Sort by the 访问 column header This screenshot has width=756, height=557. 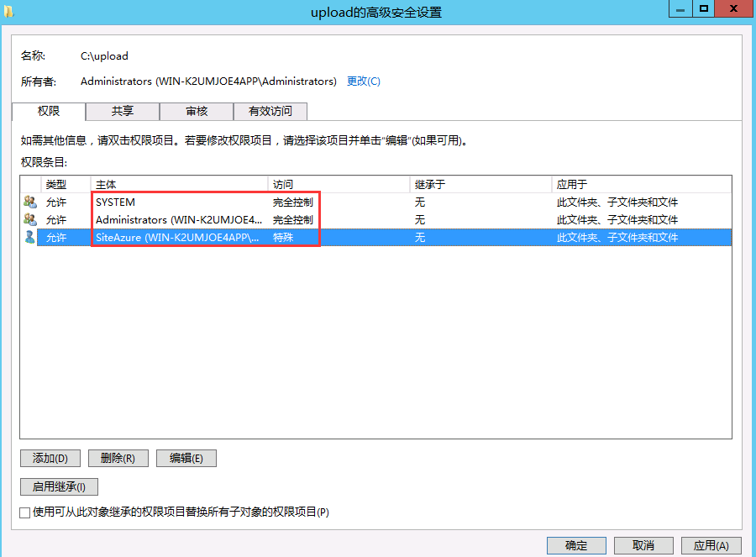tap(339, 184)
